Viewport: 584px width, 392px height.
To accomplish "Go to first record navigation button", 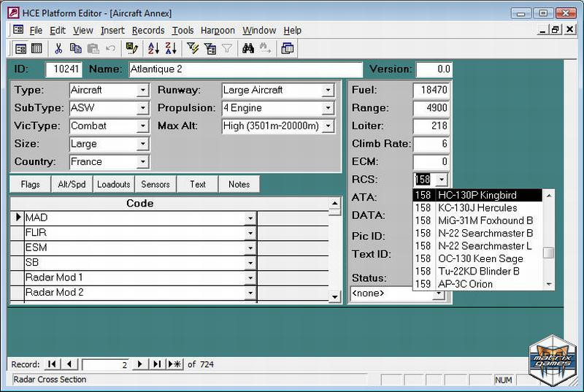I will tap(52, 364).
